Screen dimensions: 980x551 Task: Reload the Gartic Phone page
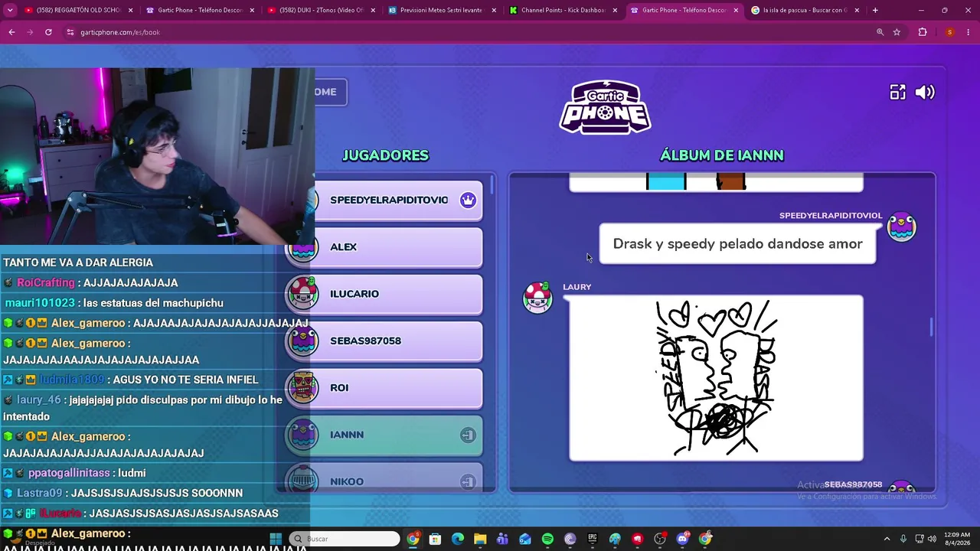[48, 32]
